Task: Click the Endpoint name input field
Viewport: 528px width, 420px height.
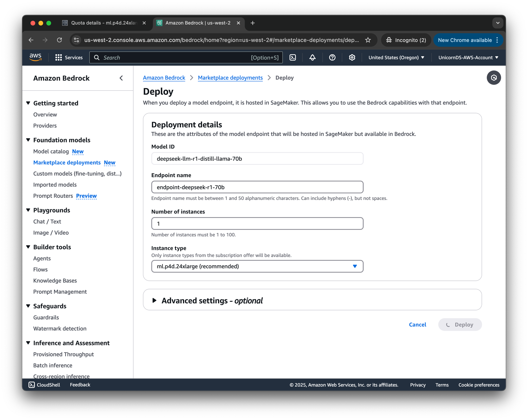Action: tap(257, 187)
